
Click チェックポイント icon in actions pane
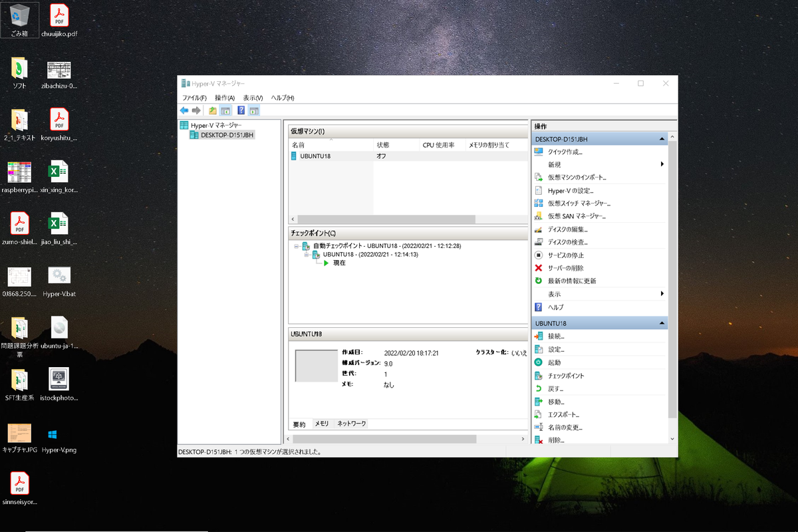coord(539,376)
